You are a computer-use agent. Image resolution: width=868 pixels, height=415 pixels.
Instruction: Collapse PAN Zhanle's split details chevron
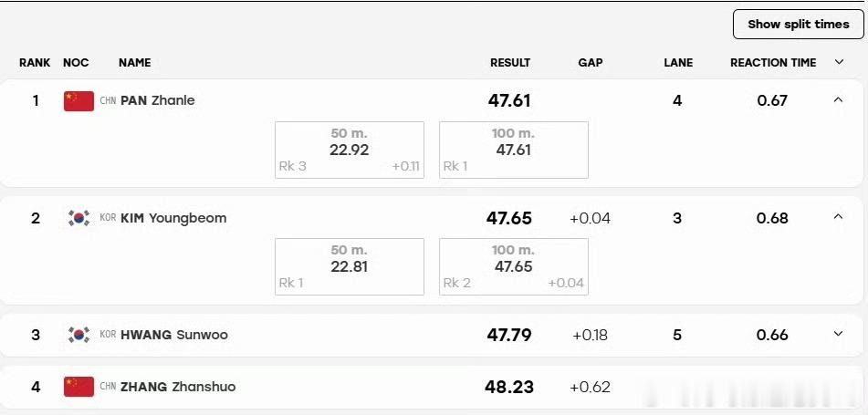pyautogui.click(x=838, y=100)
